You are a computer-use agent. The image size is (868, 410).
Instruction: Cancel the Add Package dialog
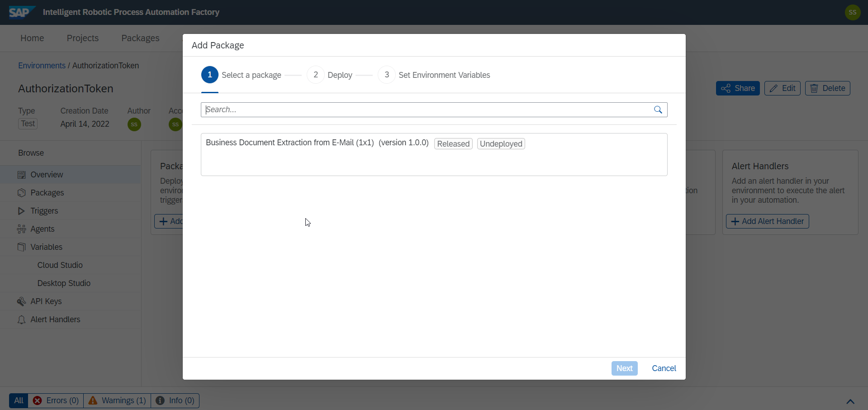(x=664, y=368)
